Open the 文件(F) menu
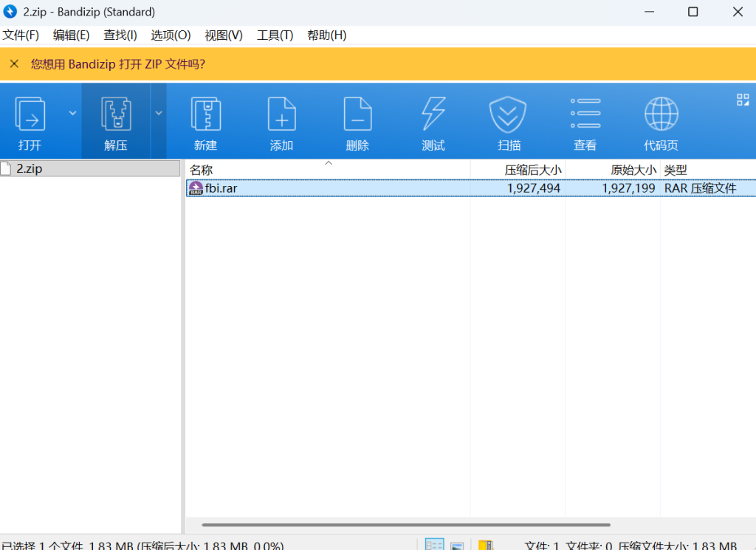The height and width of the screenshot is (550, 756). [x=21, y=35]
